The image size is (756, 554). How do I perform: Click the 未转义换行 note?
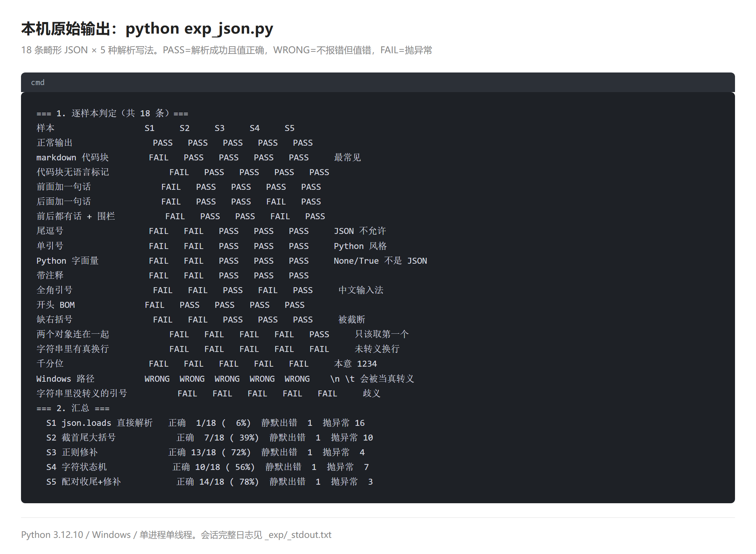click(377, 349)
